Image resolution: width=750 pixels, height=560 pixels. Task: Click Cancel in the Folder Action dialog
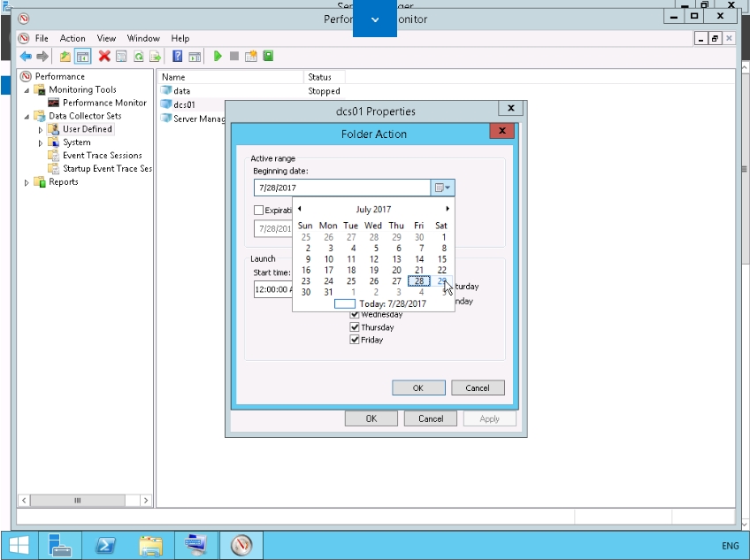click(x=478, y=387)
